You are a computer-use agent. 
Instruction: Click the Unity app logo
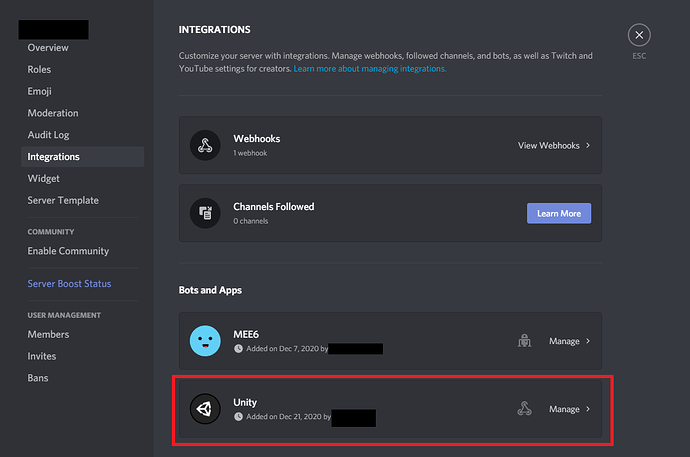pos(205,409)
